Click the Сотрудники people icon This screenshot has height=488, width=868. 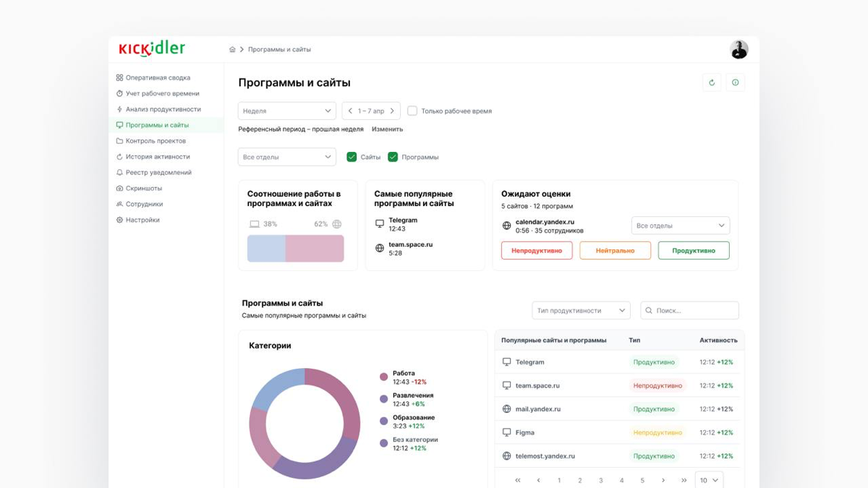[119, 204]
